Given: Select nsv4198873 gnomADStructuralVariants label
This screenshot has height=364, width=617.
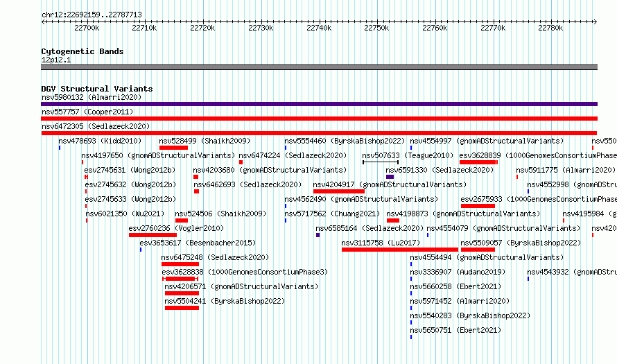Looking at the screenshot, I should pos(463,214).
